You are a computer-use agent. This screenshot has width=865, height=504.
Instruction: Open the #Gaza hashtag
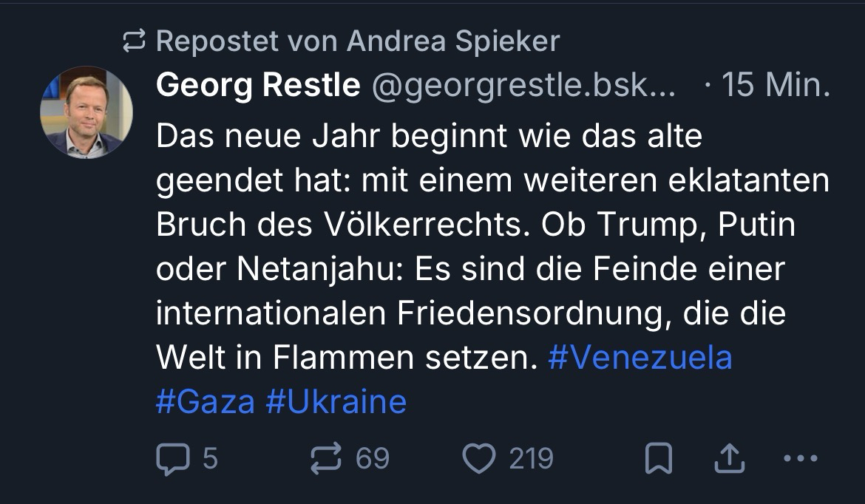pos(205,402)
